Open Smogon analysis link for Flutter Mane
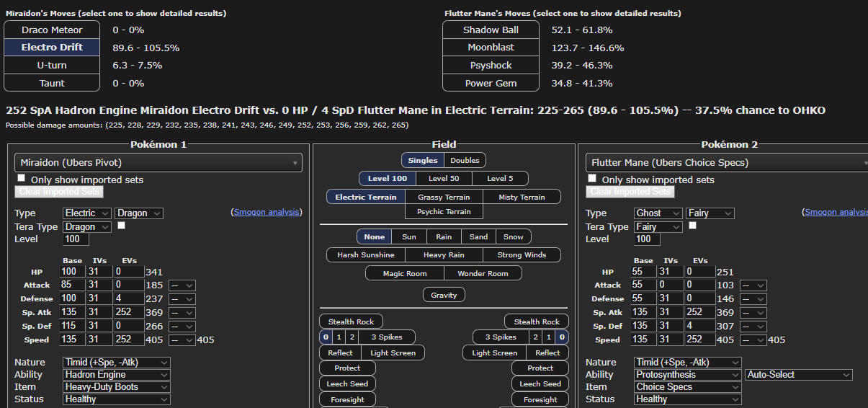The image size is (868, 408). pos(836,212)
